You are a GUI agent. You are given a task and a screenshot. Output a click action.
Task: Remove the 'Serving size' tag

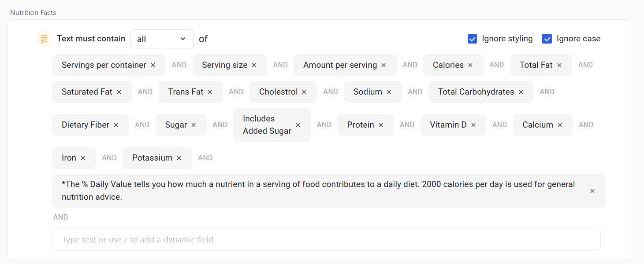[254, 65]
